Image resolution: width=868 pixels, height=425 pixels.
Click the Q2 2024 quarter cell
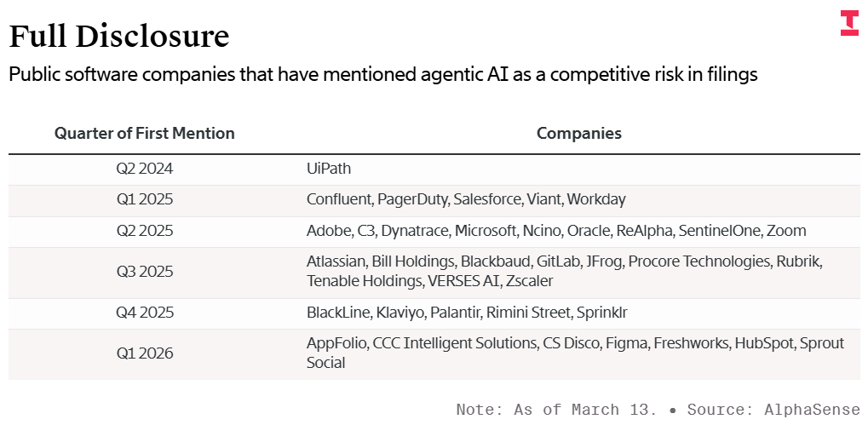(x=145, y=169)
